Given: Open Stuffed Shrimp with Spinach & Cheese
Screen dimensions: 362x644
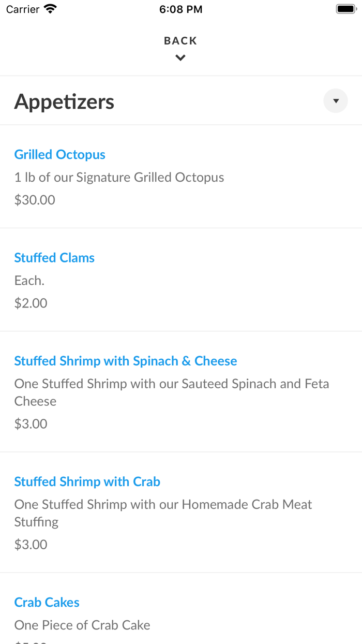Looking at the screenshot, I should click(x=125, y=361).
